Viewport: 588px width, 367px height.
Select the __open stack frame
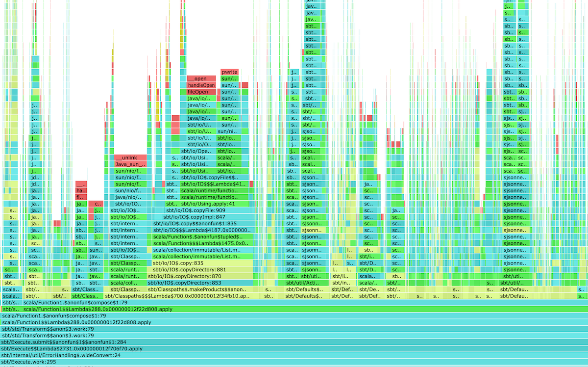click(x=201, y=79)
